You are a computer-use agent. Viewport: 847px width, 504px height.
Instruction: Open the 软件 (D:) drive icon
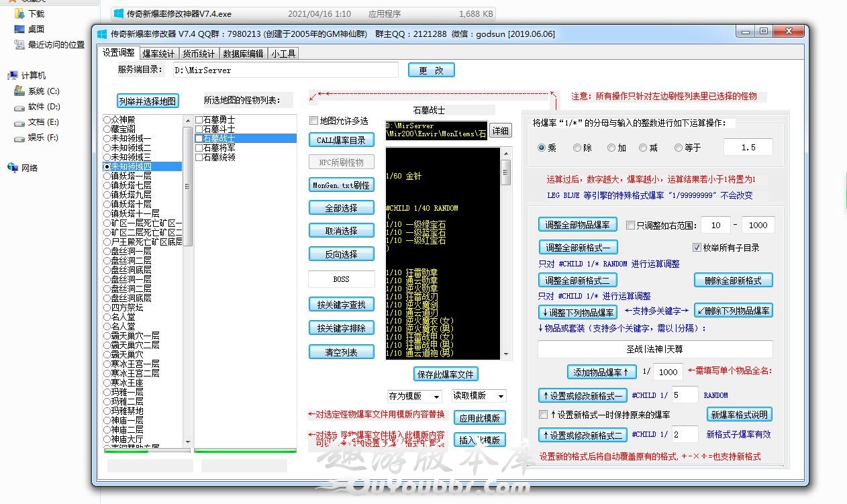point(19,107)
